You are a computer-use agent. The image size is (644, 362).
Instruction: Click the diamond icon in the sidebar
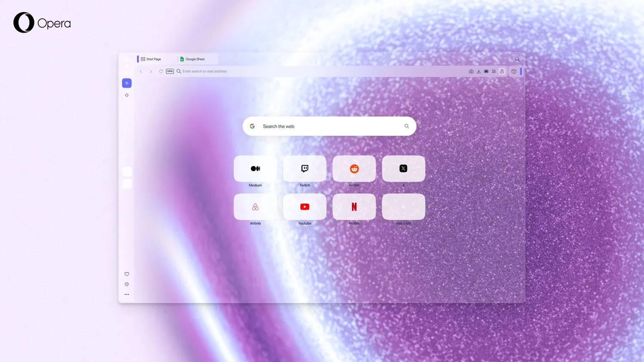coord(127,95)
